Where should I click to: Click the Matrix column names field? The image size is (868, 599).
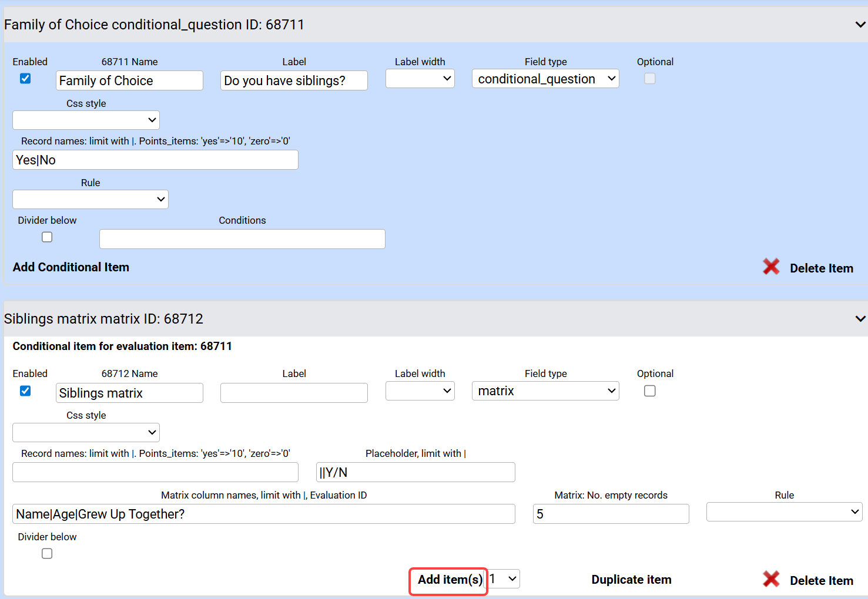(x=263, y=514)
